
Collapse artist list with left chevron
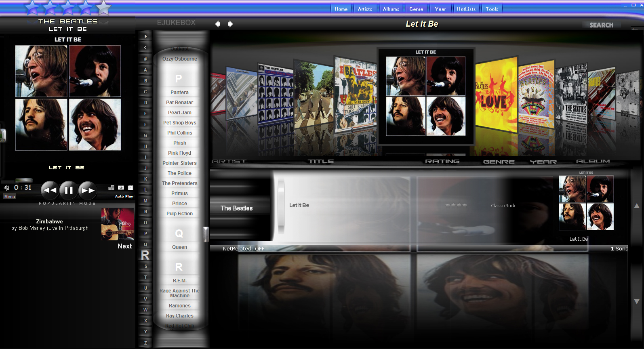145,47
